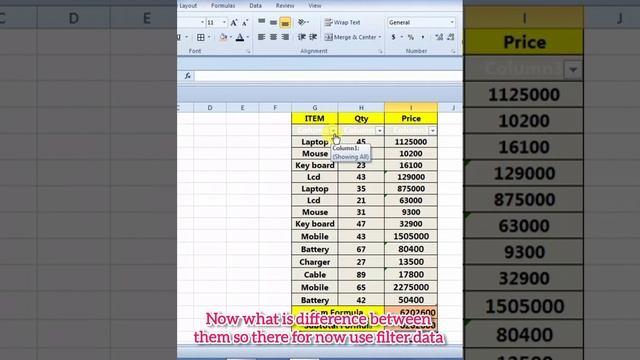
Task: Open the text Orientation icon
Action: pos(302,22)
